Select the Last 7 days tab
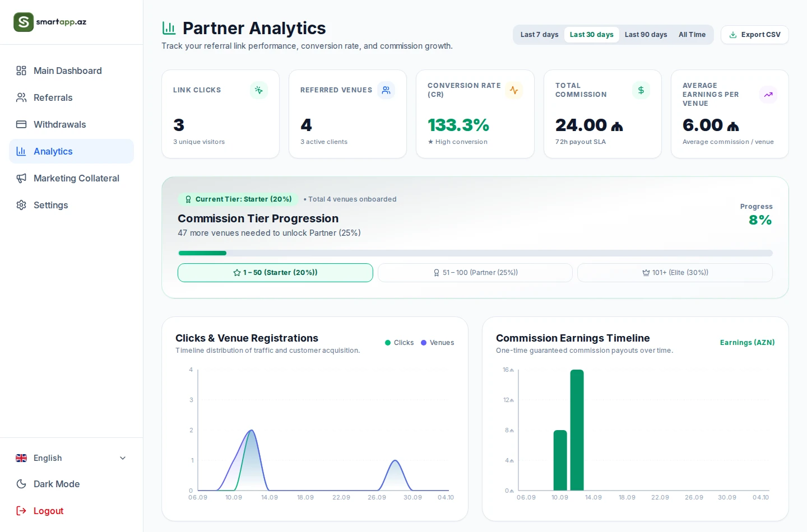The width and height of the screenshot is (807, 532). [539, 35]
